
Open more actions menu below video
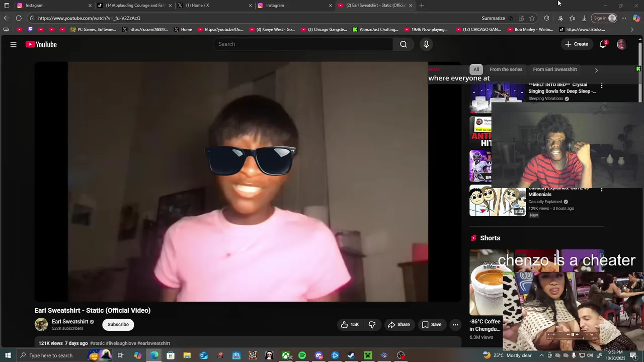[455, 325]
